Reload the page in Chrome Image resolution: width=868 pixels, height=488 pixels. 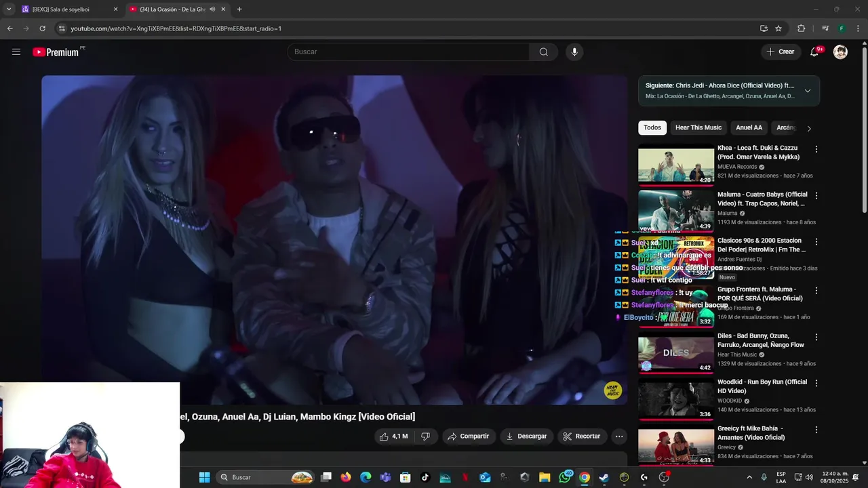[x=42, y=28]
